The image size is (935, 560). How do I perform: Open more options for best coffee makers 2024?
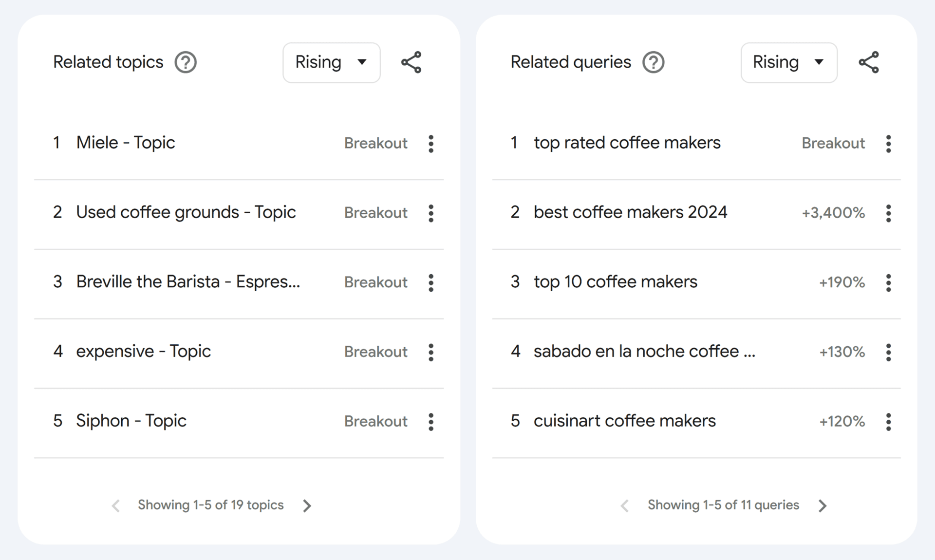click(889, 213)
